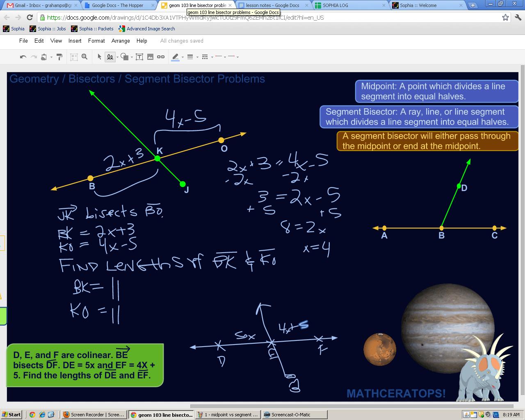This screenshot has height=420, width=525.
Task: Expand the clipboard dropdown arrow
Action: tap(51, 57)
